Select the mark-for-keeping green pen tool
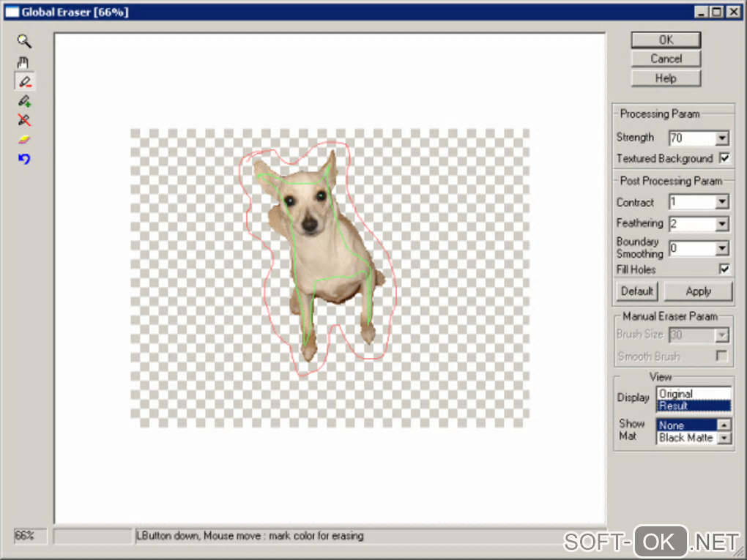747x560 pixels. [x=24, y=101]
